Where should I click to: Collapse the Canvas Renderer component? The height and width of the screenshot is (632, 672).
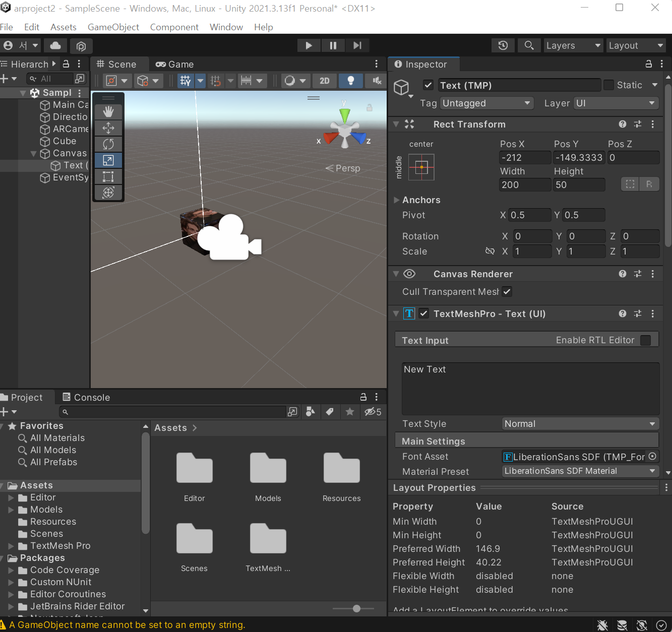(x=396, y=274)
